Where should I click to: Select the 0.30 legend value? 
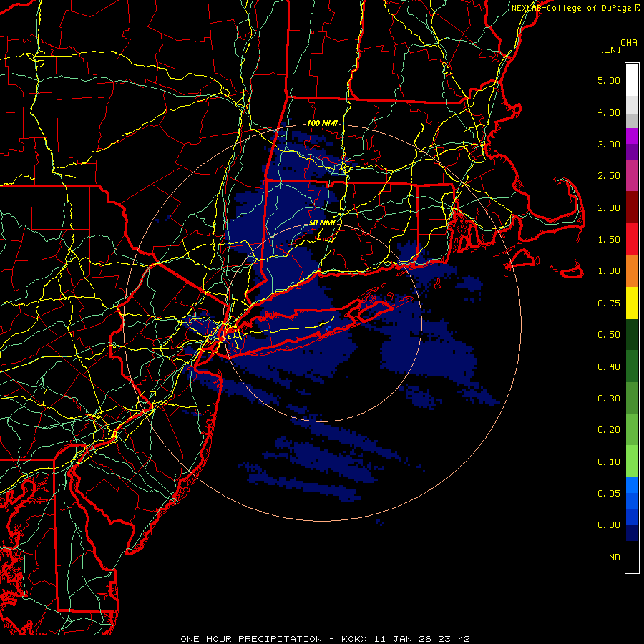(x=609, y=399)
